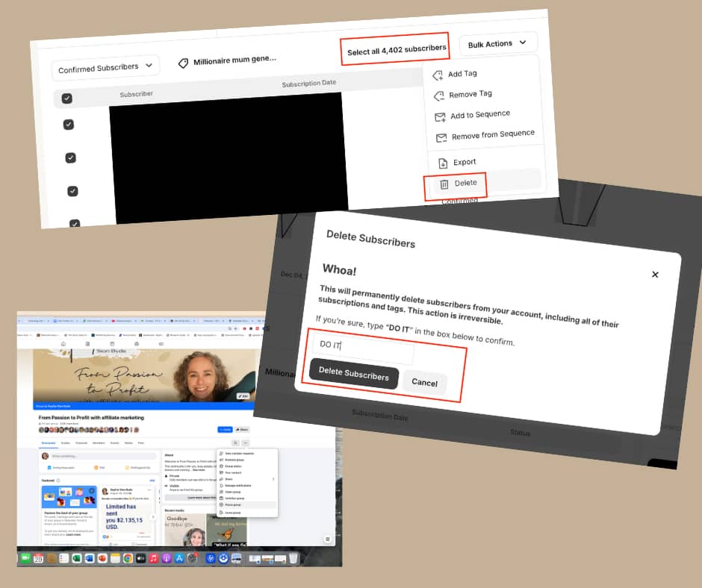702x588 pixels.
Task: Click Select all 4,402 subscribers link
Action: point(396,49)
